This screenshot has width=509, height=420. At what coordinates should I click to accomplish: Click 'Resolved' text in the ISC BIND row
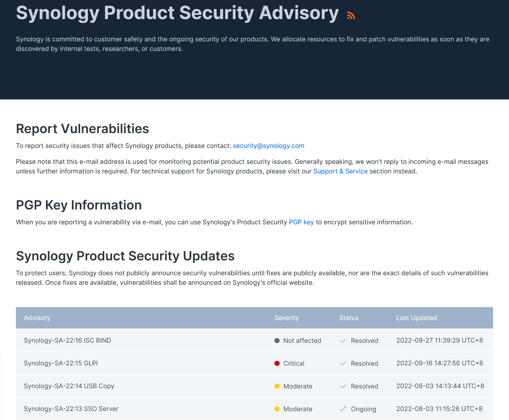click(365, 341)
